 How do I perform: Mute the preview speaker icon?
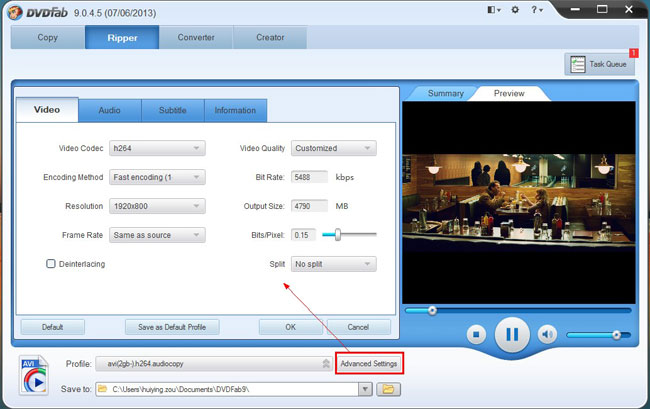coord(547,334)
